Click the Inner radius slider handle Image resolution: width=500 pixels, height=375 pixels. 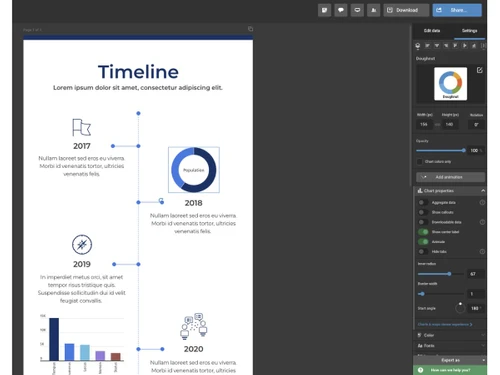pyautogui.click(x=449, y=274)
